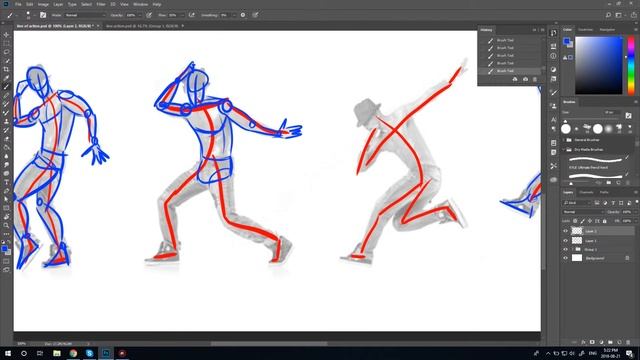640x360 pixels.
Task: Toggle visibility of second Layer 1 row
Action: pos(566,241)
